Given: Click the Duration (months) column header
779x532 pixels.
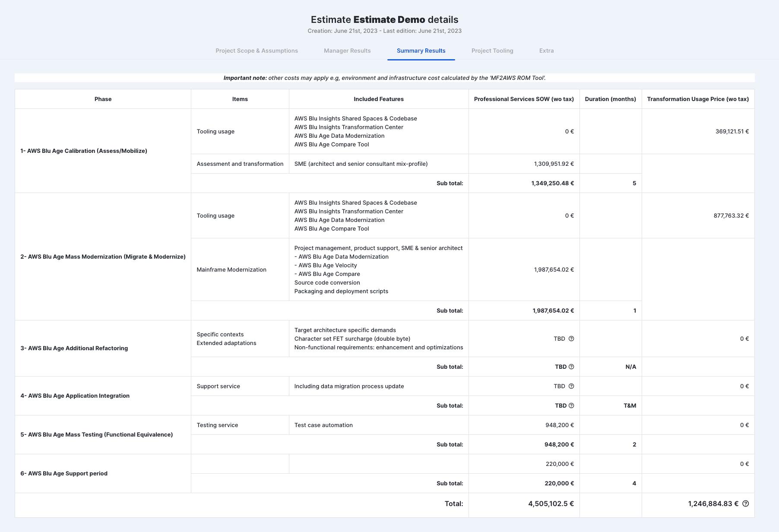Looking at the screenshot, I should pyautogui.click(x=610, y=99).
